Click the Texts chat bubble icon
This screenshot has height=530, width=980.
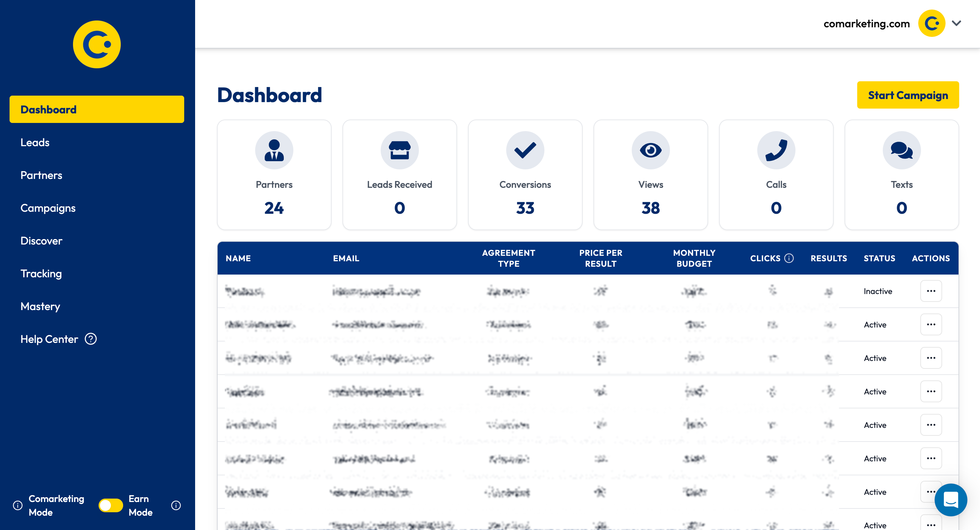(x=901, y=150)
